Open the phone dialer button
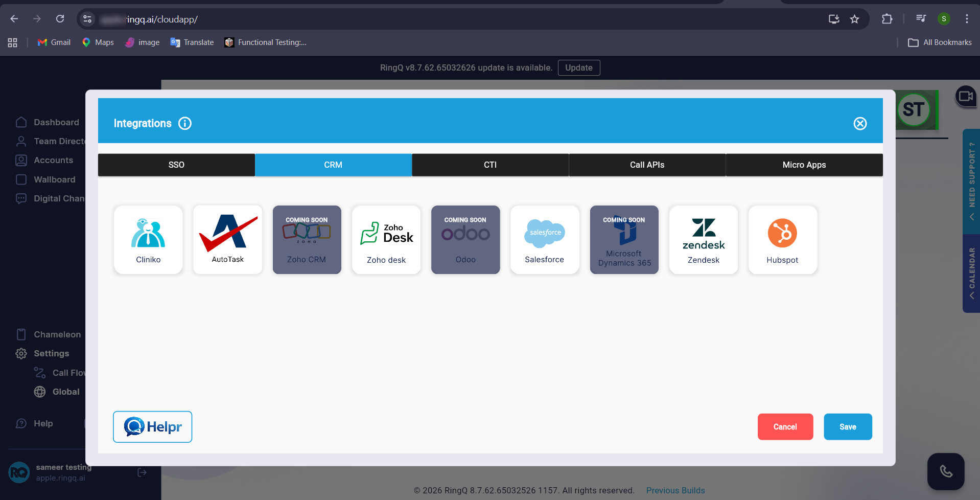 [946, 471]
